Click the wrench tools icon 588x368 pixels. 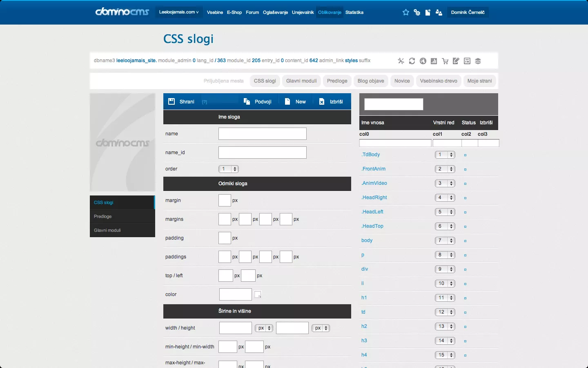pos(401,61)
